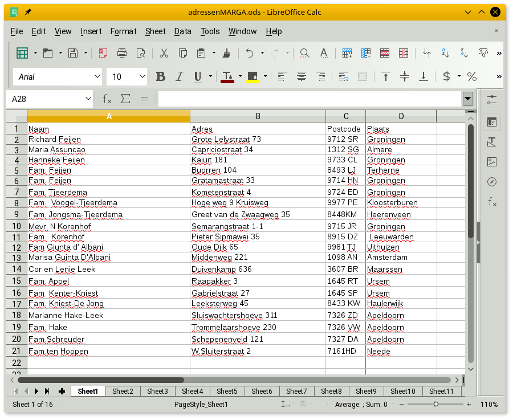This screenshot has height=420, width=513.
Task: Click the Cut scissors icon
Action: click(164, 54)
